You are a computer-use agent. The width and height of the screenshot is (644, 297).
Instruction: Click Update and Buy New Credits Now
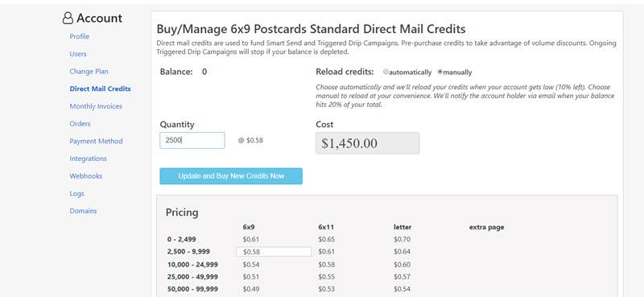click(x=231, y=175)
